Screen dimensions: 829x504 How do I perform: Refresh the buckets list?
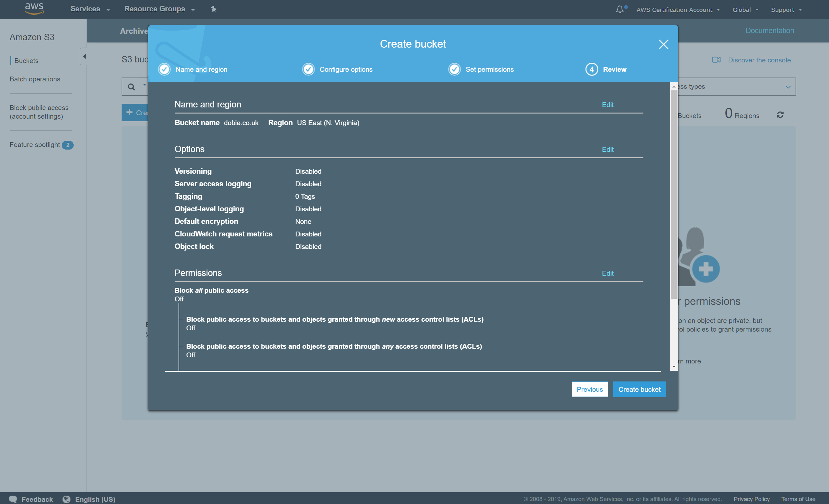pyautogui.click(x=780, y=115)
